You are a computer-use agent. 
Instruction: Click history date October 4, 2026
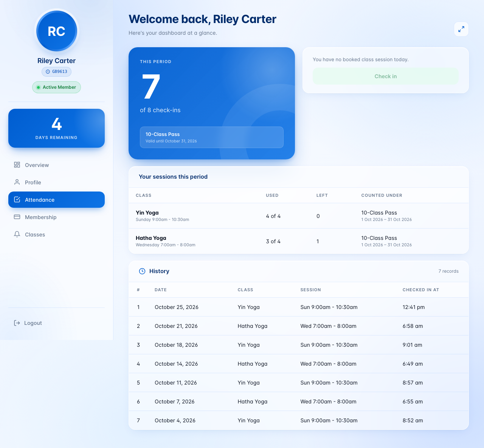click(x=175, y=420)
